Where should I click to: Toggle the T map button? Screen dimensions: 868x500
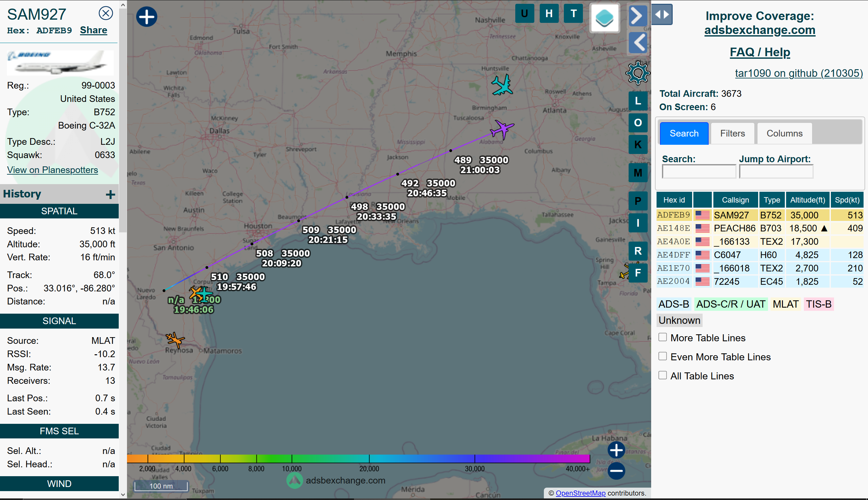pos(573,13)
